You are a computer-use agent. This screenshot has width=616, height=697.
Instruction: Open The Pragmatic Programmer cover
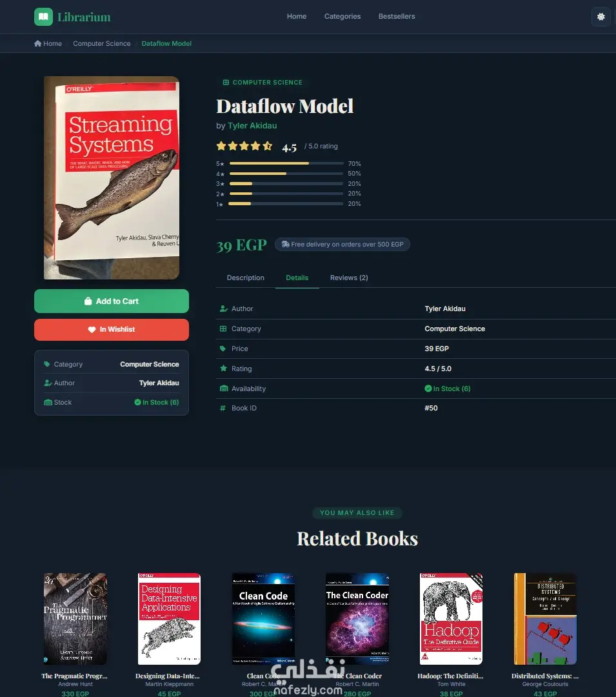[75, 619]
